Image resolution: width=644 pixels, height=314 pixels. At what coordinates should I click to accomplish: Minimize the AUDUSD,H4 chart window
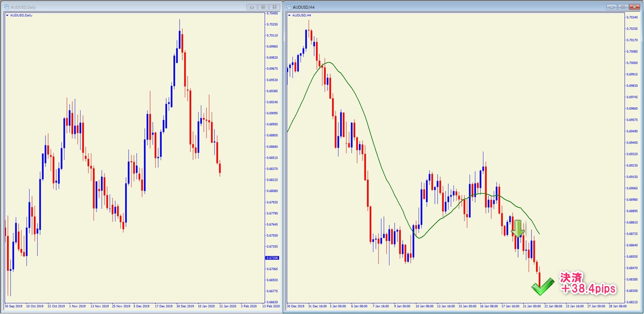[612, 7]
